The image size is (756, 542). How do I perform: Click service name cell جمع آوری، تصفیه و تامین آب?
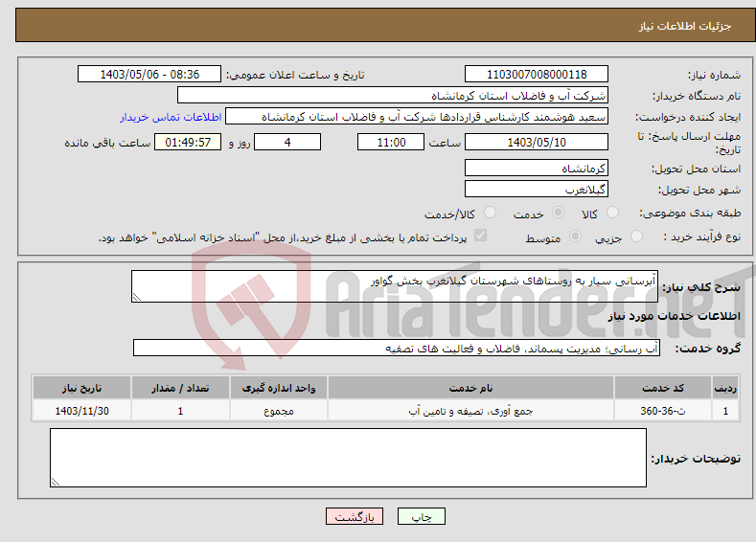[470, 411]
